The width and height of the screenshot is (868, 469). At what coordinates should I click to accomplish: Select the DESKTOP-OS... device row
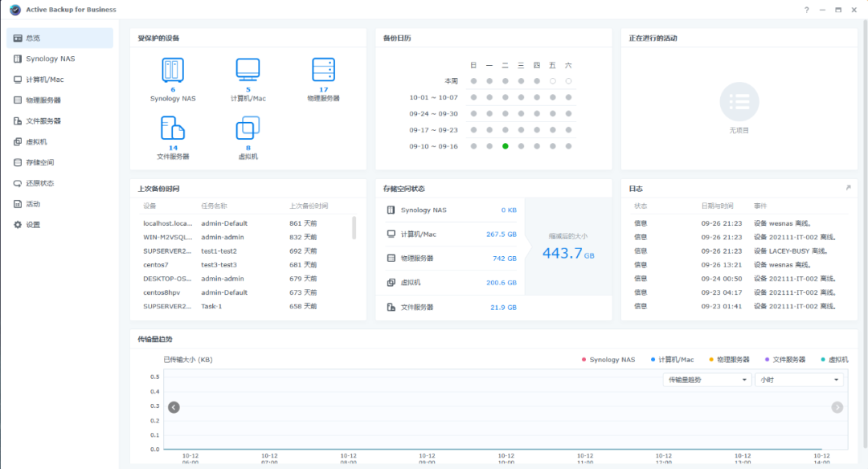click(x=248, y=279)
